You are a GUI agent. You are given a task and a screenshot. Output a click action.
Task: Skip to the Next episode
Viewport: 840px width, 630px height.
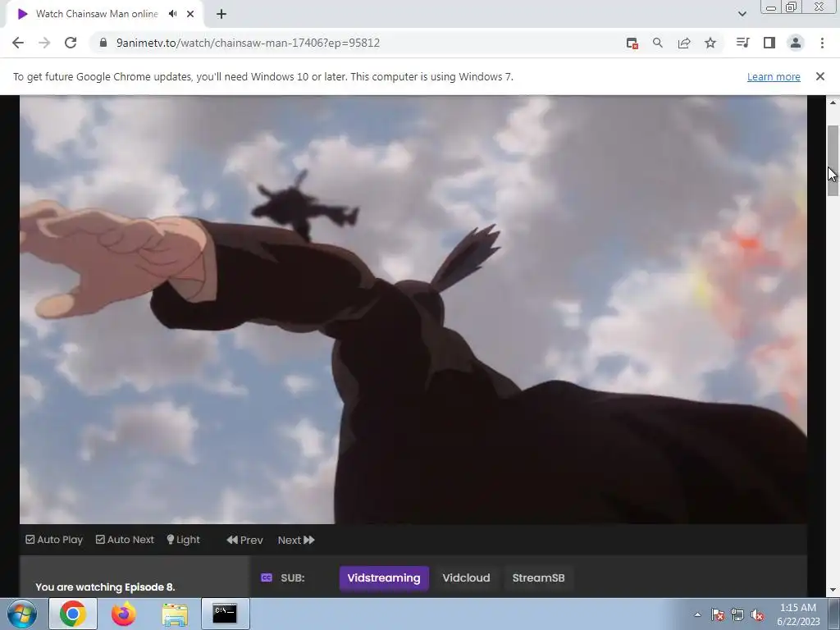point(295,540)
